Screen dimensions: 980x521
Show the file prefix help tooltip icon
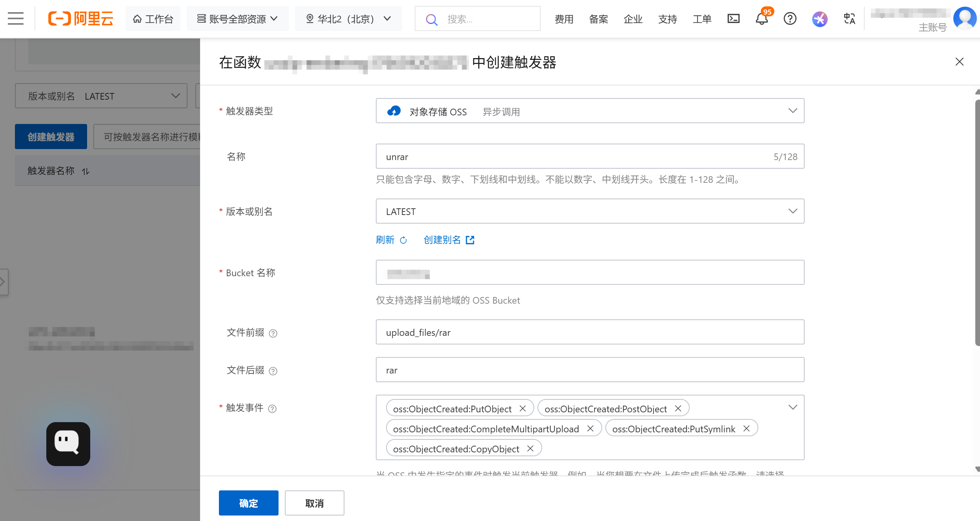273,333
